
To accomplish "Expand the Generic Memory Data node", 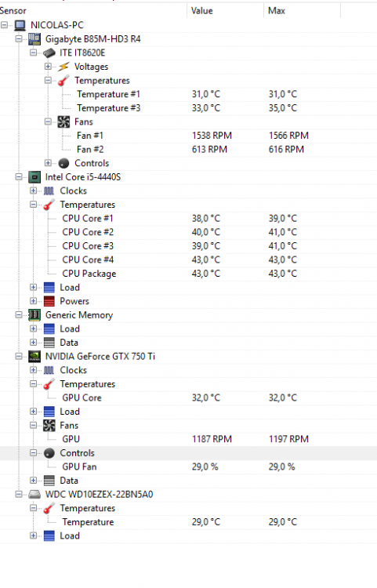I will tap(34, 343).
